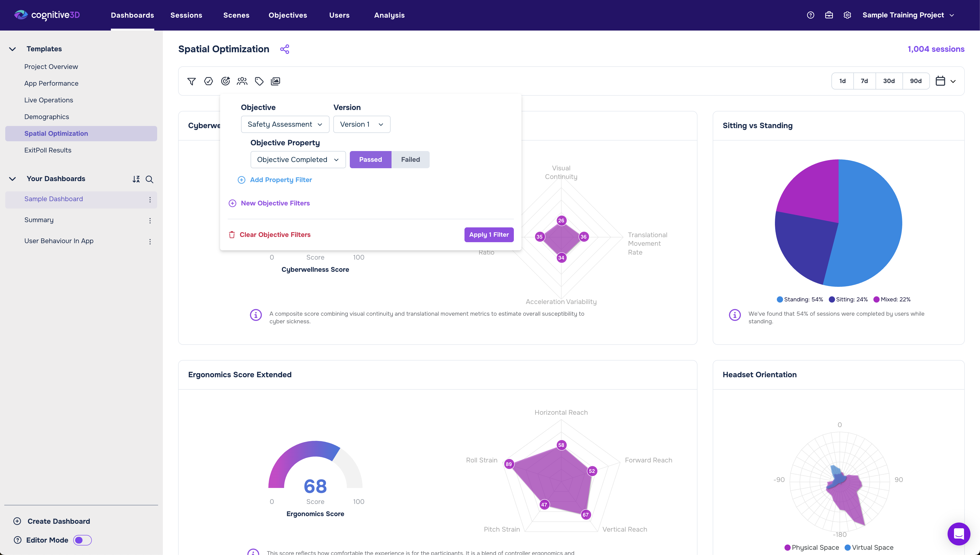The width and height of the screenshot is (980, 555).
Task: Click the funnel filter icon
Action: tap(191, 81)
